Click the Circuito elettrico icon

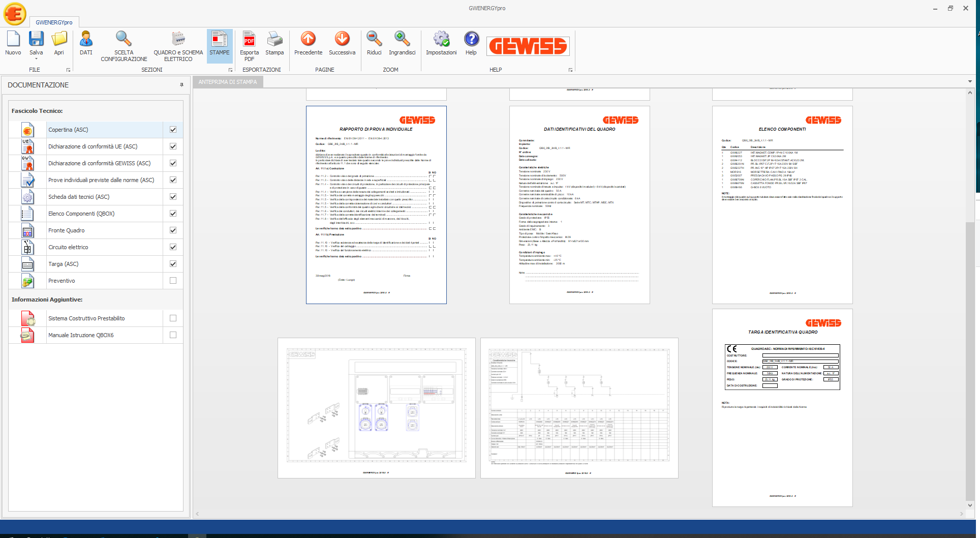tap(27, 247)
